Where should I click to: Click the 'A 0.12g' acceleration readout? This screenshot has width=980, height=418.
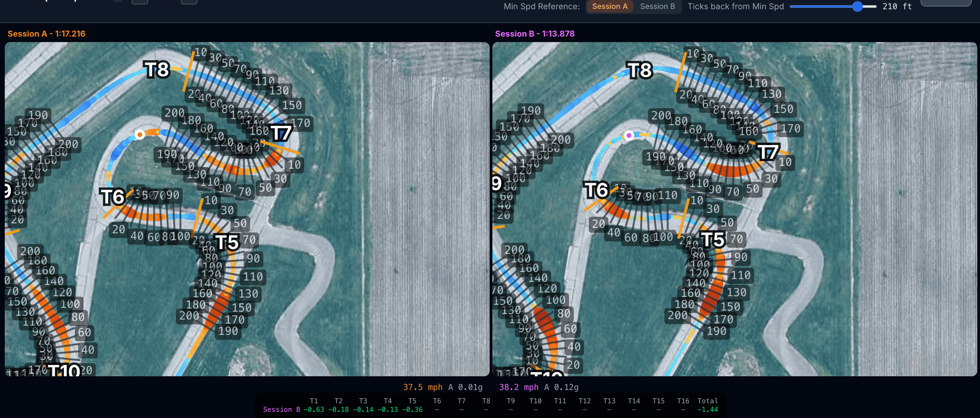point(561,387)
